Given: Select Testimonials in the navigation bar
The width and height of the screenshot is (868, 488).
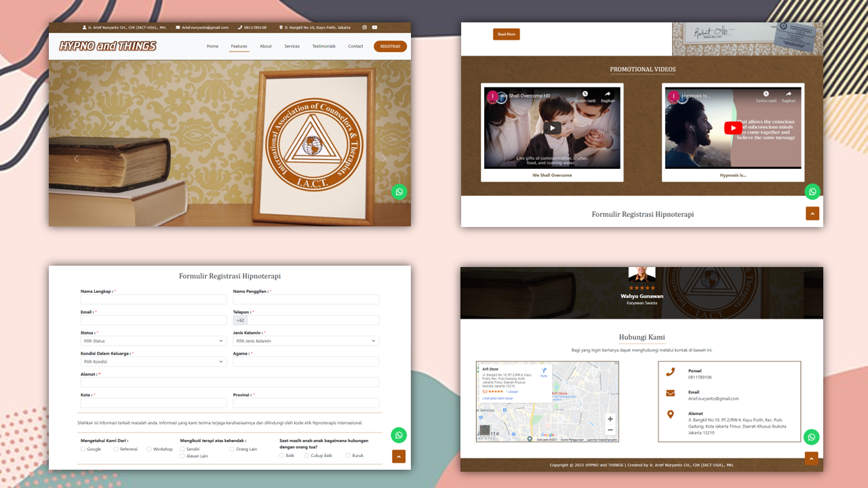Looking at the screenshot, I should [323, 46].
